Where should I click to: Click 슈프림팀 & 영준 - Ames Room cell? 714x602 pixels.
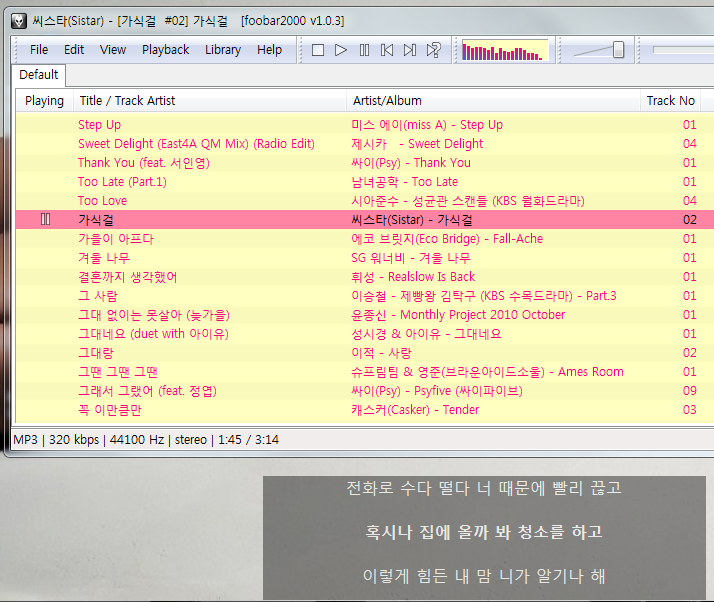[487, 372]
